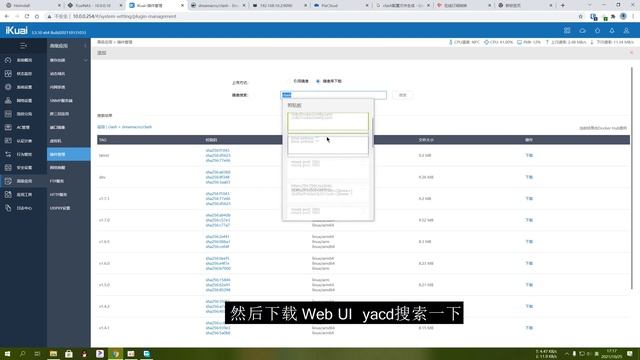Screen dimensions: 640x360
Task: Click the search button beside image input
Action: pos(402,95)
